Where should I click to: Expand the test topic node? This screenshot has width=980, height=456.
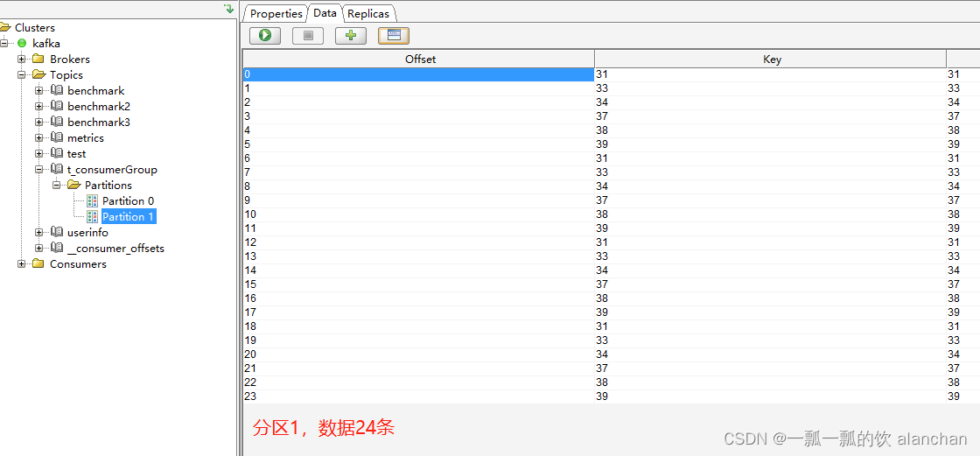[x=39, y=153]
